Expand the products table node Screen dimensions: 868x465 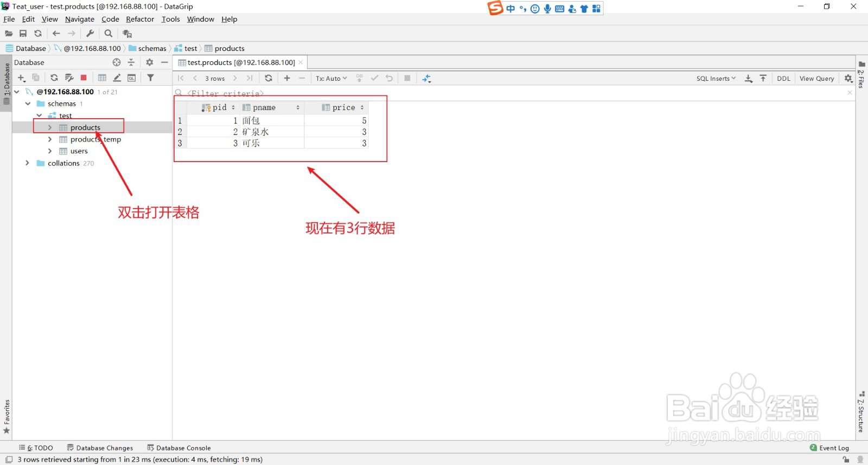tap(50, 127)
